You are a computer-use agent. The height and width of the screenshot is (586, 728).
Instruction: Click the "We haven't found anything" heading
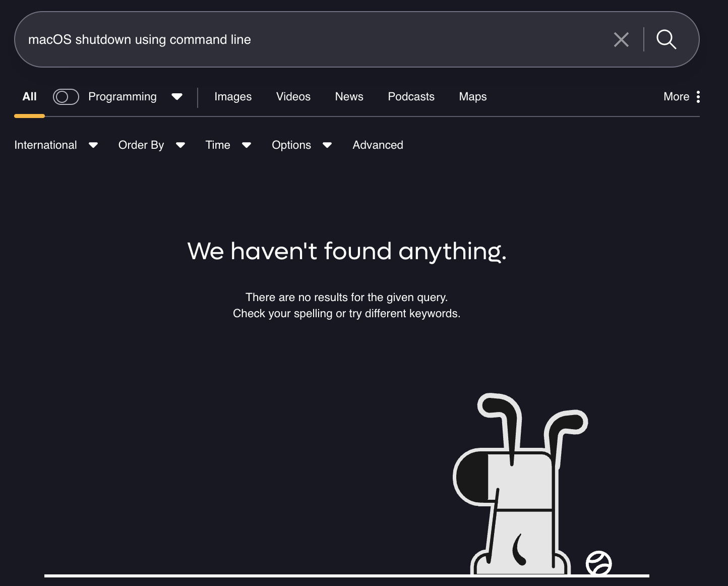(347, 251)
